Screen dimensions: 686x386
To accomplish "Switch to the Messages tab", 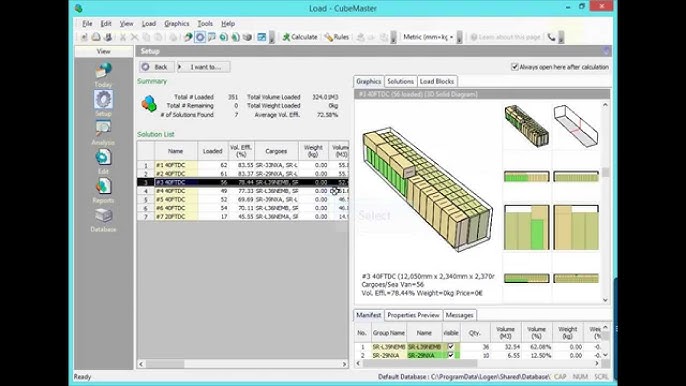I will pyautogui.click(x=459, y=315).
